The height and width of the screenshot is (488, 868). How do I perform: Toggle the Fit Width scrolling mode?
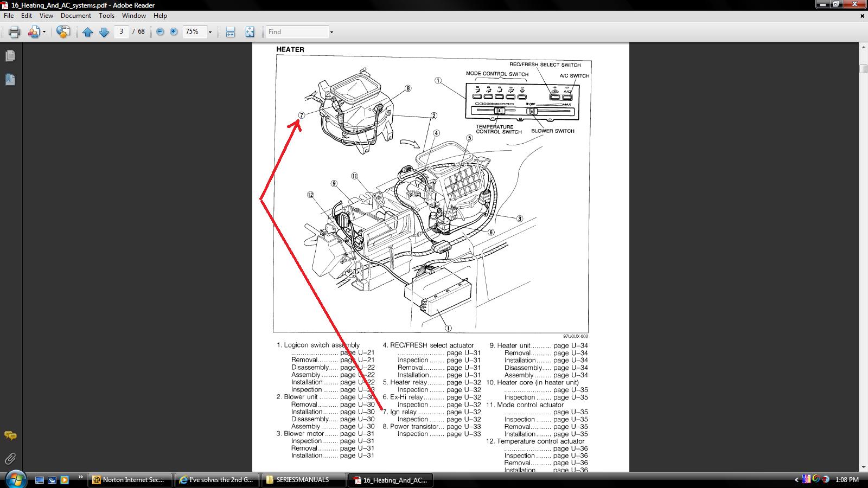click(x=230, y=32)
